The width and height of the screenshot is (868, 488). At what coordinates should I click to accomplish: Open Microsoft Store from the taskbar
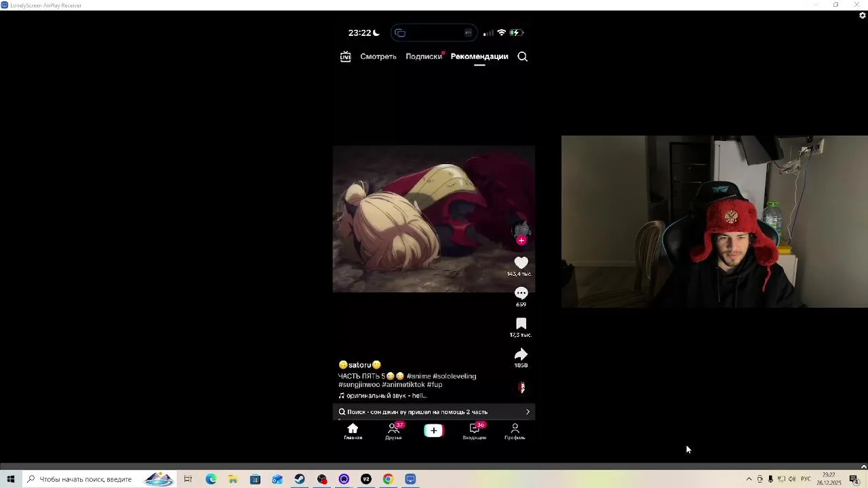coord(255,479)
